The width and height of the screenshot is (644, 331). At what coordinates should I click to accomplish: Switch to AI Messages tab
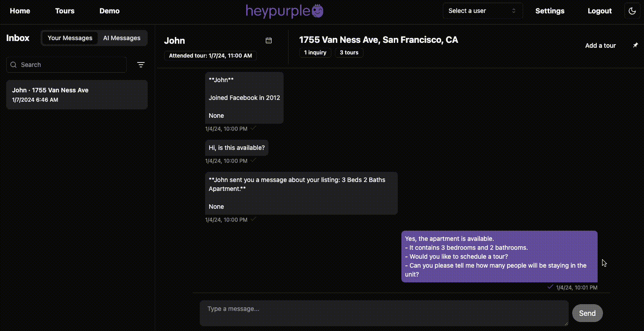click(x=122, y=38)
